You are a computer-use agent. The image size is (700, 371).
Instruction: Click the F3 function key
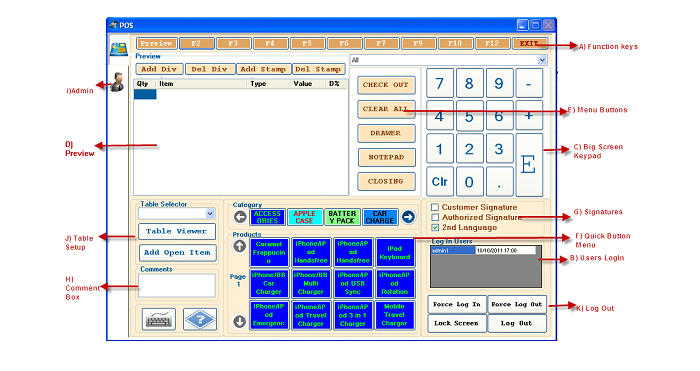(233, 43)
